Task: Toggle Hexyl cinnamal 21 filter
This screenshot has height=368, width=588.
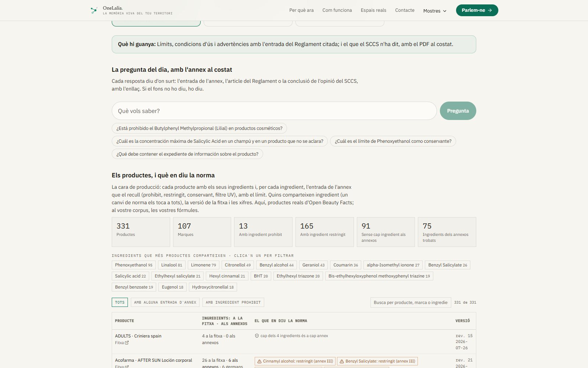Action: point(227,276)
